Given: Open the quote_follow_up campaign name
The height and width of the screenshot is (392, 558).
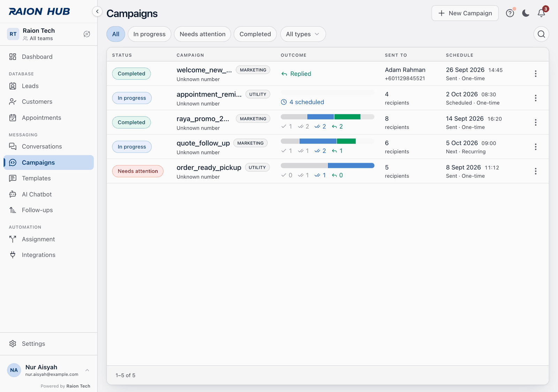Looking at the screenshot, I should (x=203, y=143).
